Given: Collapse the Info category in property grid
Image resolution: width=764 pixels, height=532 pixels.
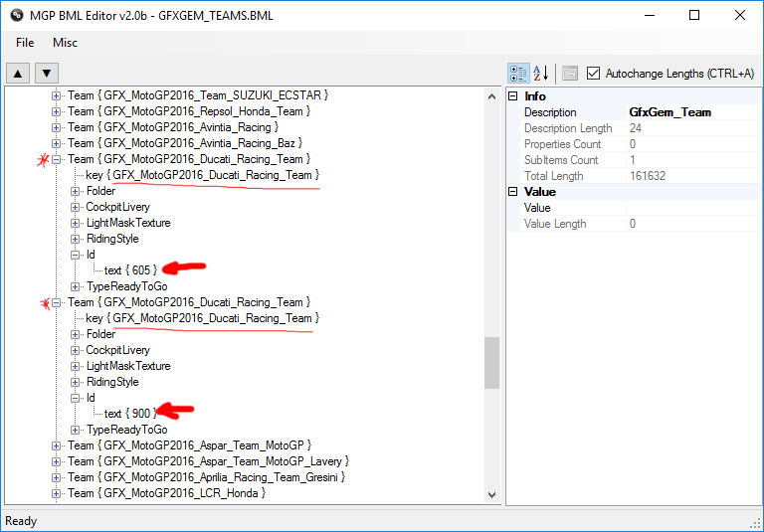Looking at the screenshot, I should tap(512, 96).
